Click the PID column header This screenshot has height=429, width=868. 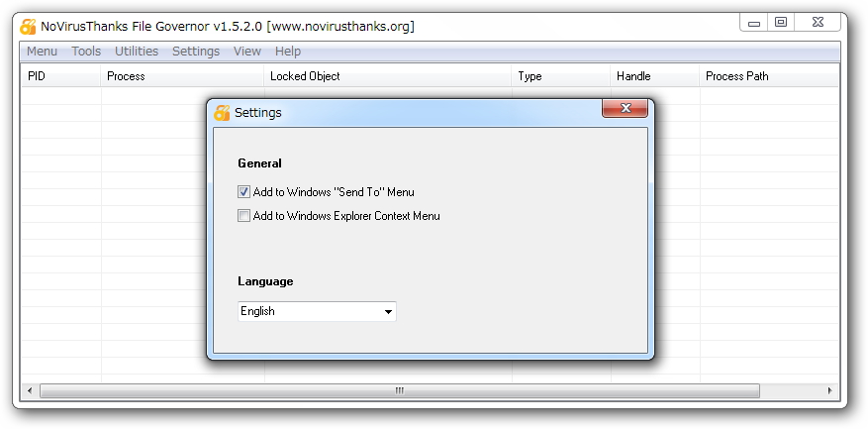[61, 76]
